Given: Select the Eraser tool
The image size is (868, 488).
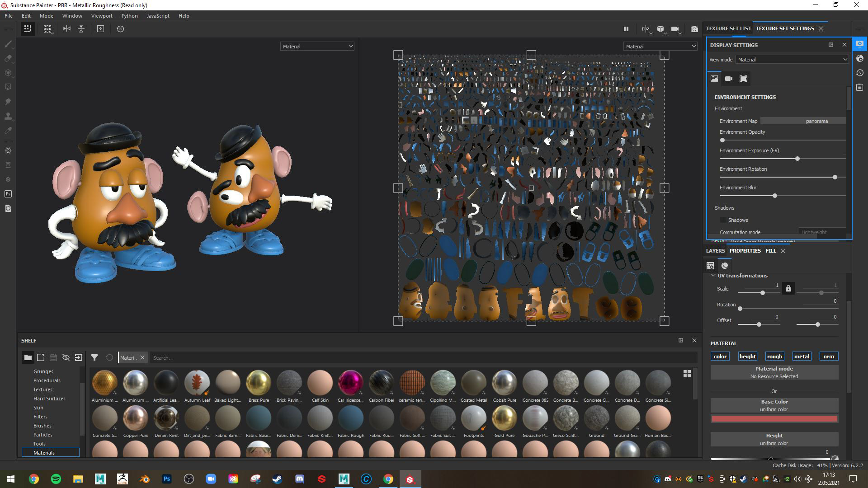Looking at the screenshot, I should [8, 58].
